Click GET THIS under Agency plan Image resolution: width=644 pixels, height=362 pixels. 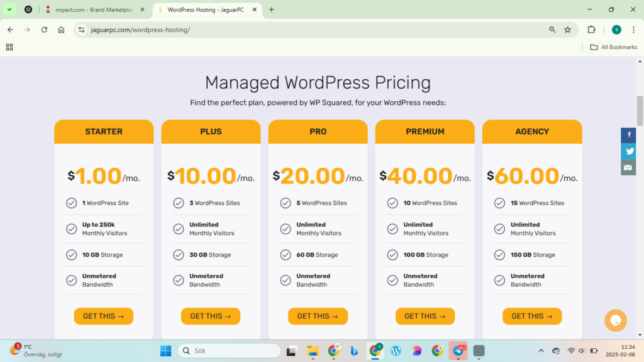pos(532,316)
